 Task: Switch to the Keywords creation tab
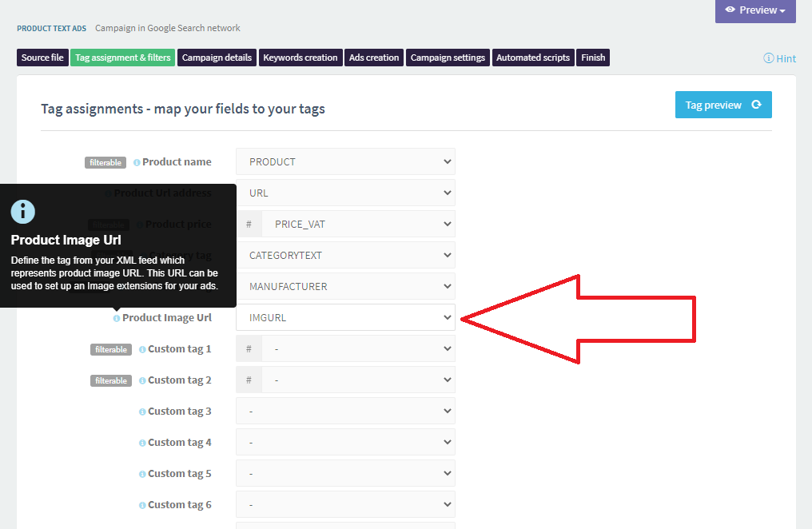301,57
